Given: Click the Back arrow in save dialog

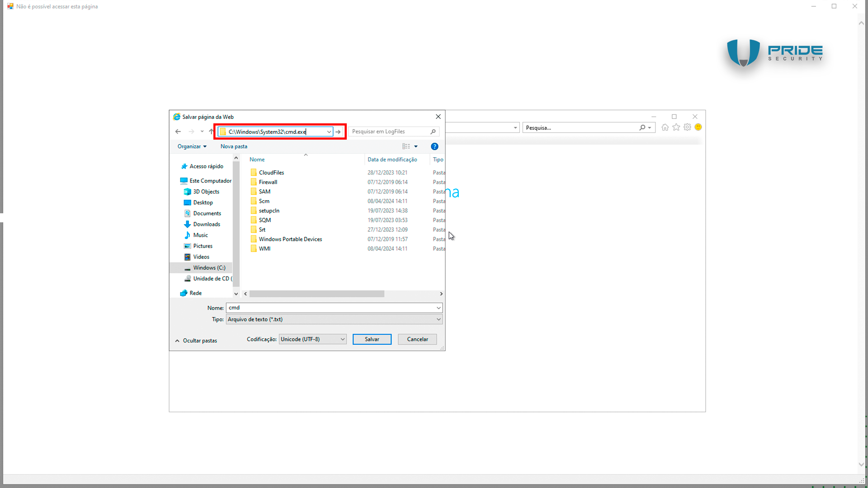Looking at the screenshot, I should 178,131.
